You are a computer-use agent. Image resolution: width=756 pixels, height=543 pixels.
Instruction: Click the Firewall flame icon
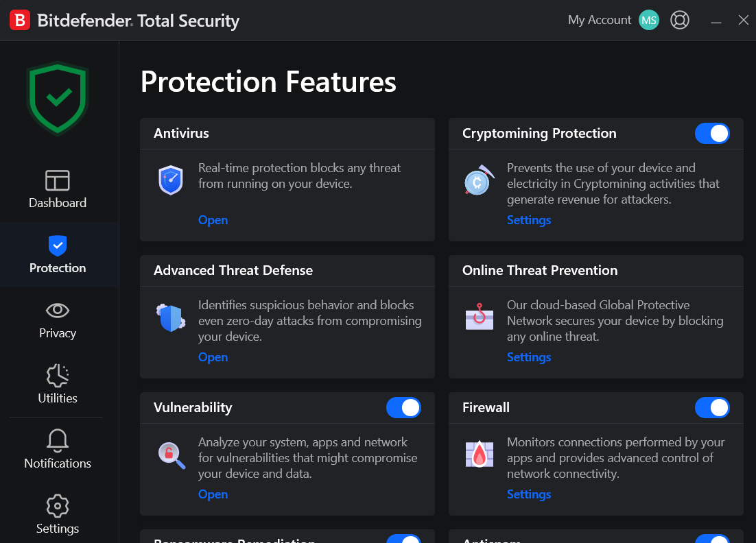(x=480, y=454)
